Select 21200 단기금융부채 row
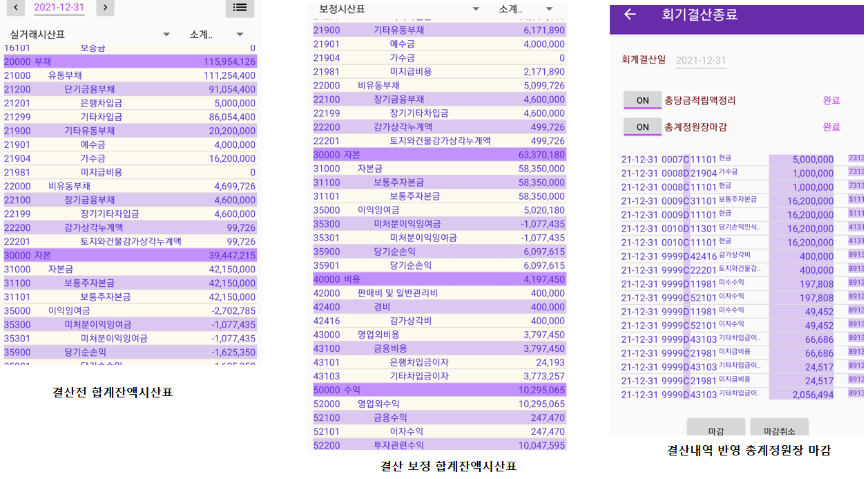 pyautogui.click(x=131, y=89)
